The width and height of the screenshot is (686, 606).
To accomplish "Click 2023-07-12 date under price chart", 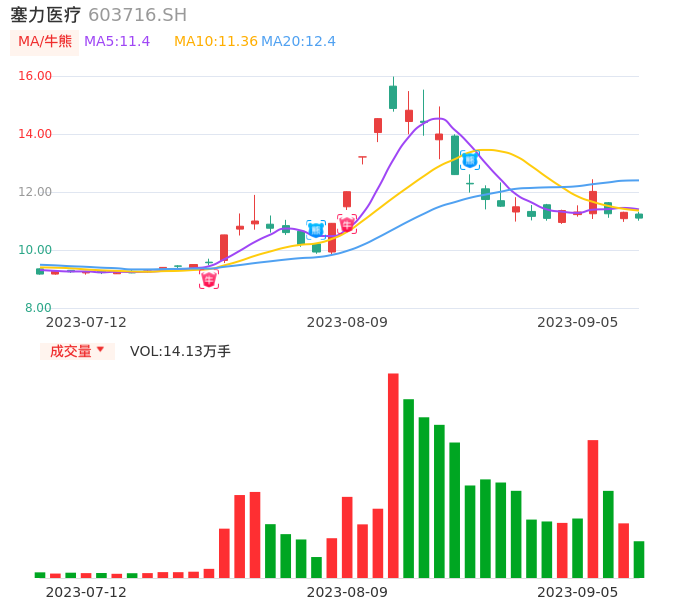I will click(86, 322).
